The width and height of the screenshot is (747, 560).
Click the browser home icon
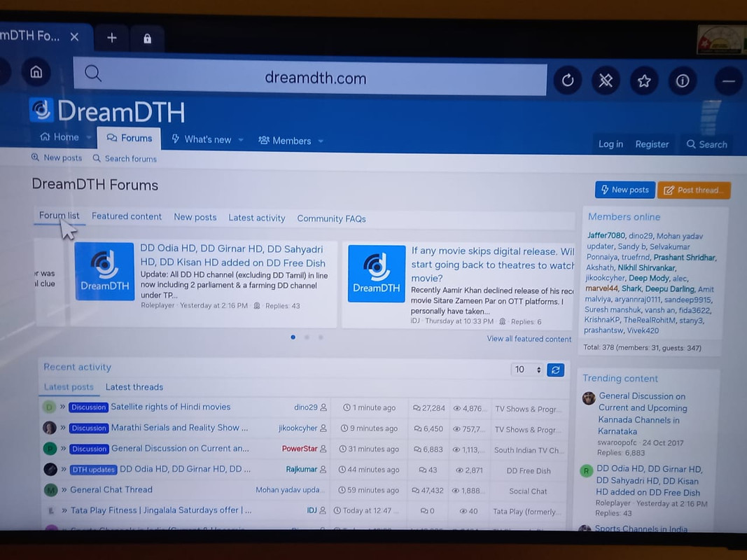pyautogui.click(x=36, y=72)
